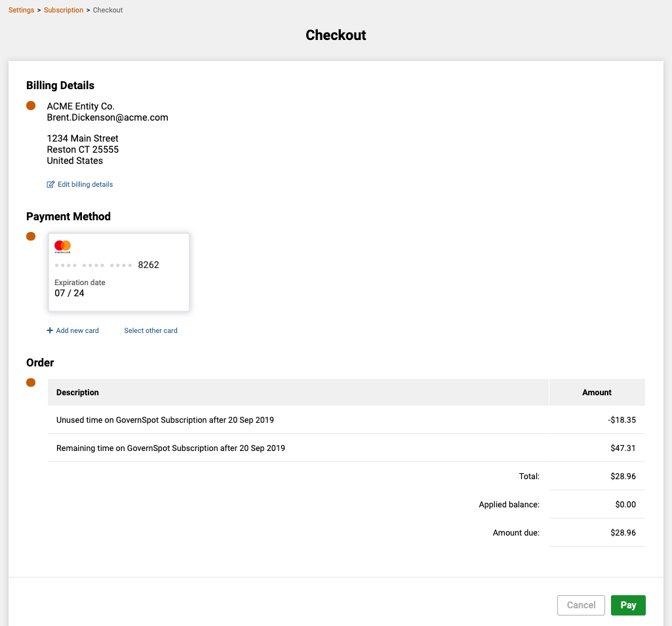Open Settings breadcrumb link

point(22,10)
